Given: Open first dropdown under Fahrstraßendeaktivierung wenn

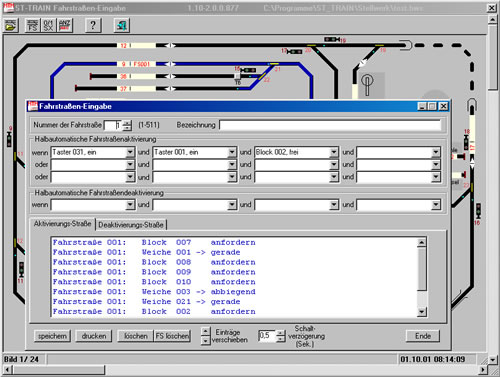Looking at the screenshot, I should pos(130,205).
